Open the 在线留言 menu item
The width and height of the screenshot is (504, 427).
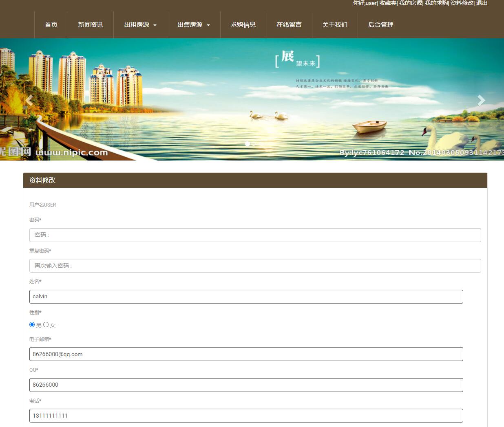(289, 25)
